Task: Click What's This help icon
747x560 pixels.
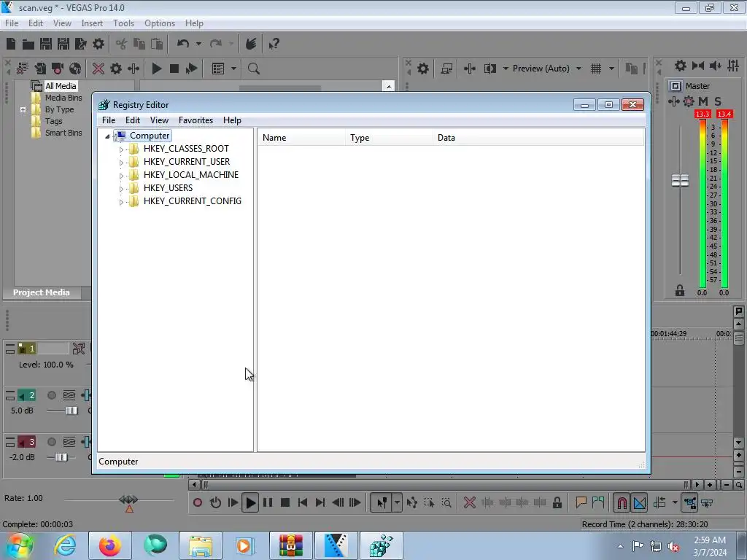Action: coord(274,44)
